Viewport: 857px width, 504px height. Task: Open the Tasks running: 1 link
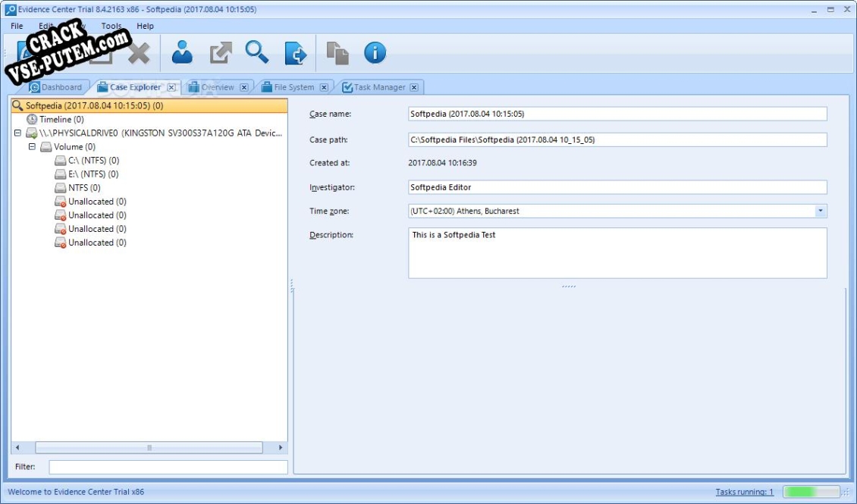(x=745, y=492)
